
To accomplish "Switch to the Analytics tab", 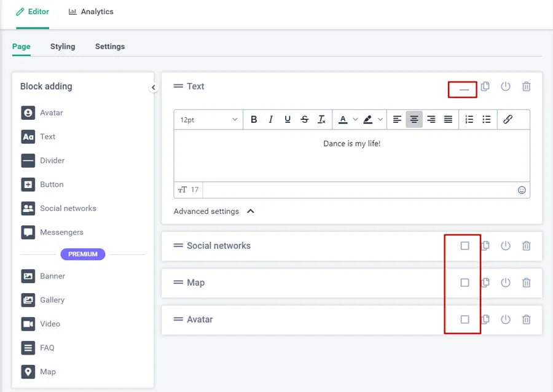I will 91,12.
